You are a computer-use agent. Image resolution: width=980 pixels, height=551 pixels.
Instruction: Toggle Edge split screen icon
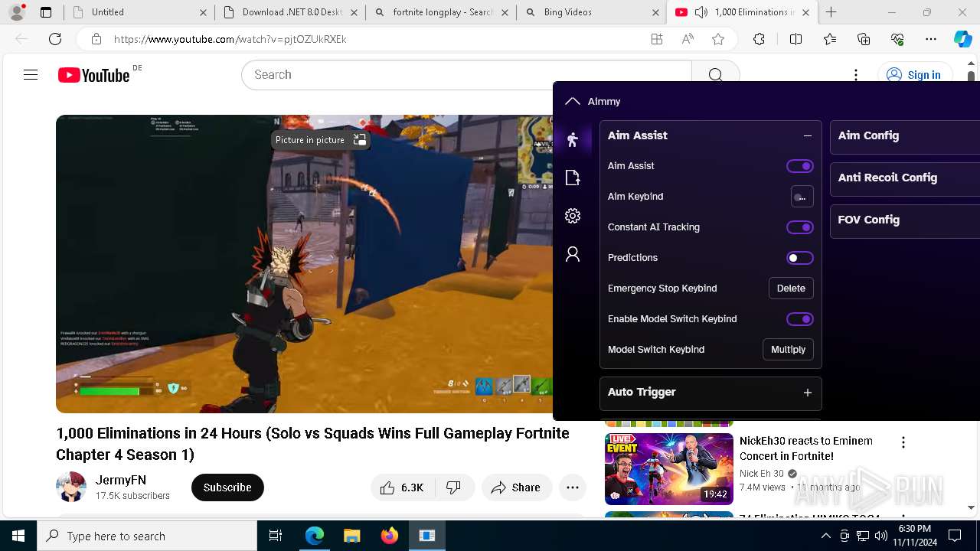pos(795,39)
